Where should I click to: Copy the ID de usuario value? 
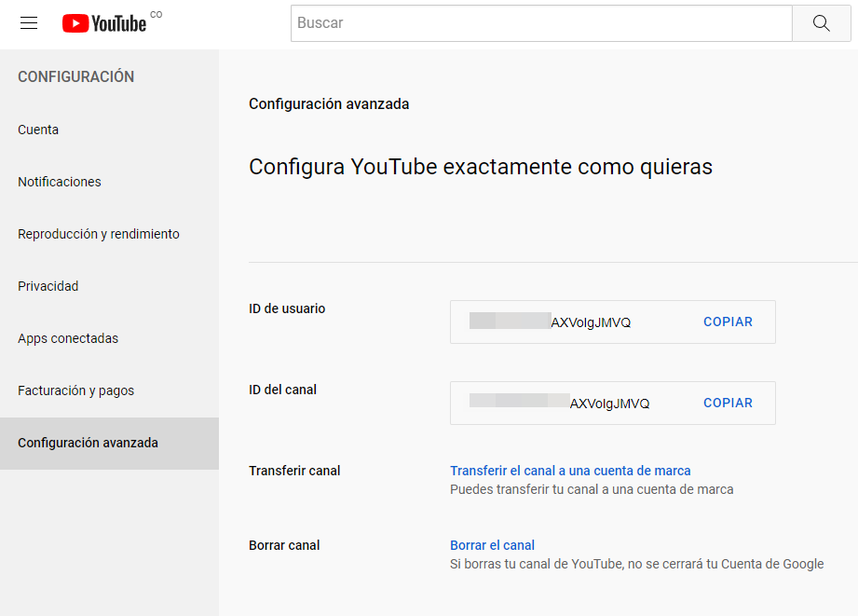[x=728, y=322]
